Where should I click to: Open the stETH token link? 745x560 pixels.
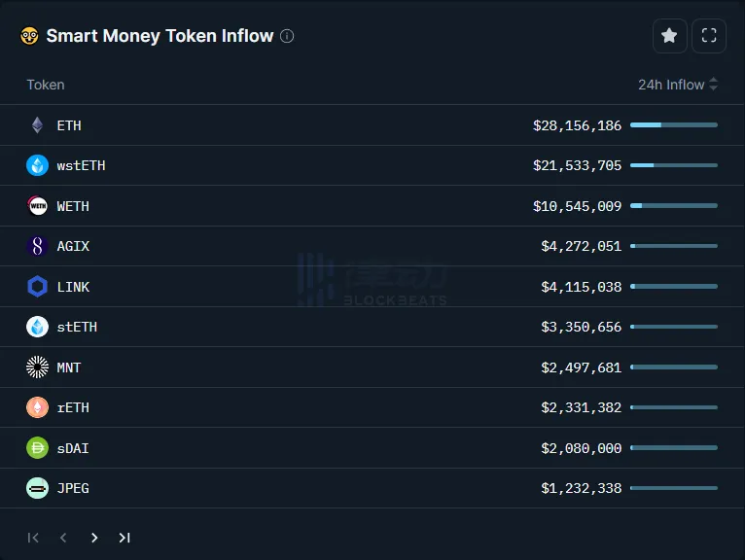click(x=77, y=327)
